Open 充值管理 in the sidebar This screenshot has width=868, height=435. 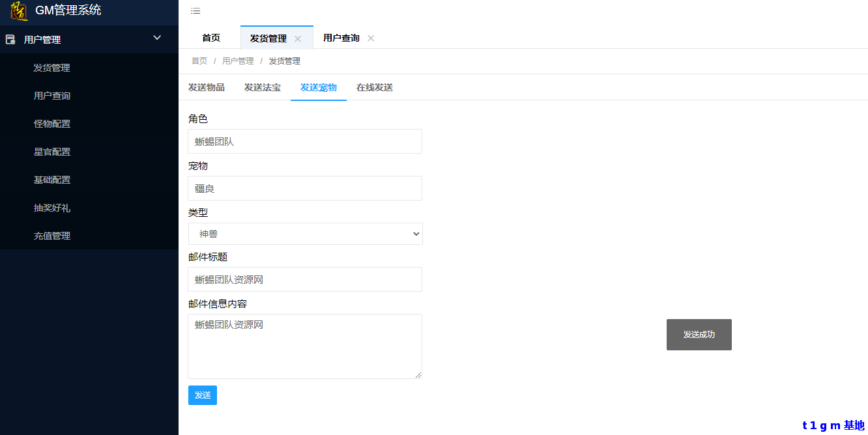[x=52, y=236]
